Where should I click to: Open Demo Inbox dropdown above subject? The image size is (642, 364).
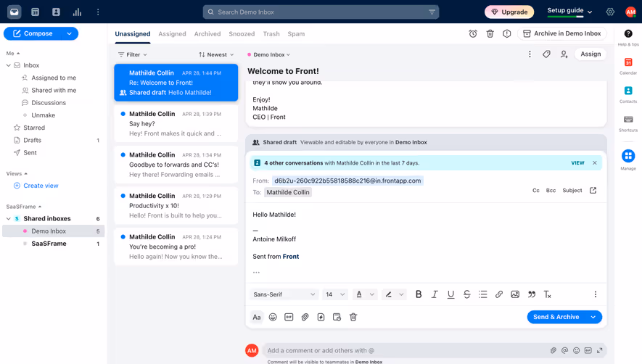point(268,54)
